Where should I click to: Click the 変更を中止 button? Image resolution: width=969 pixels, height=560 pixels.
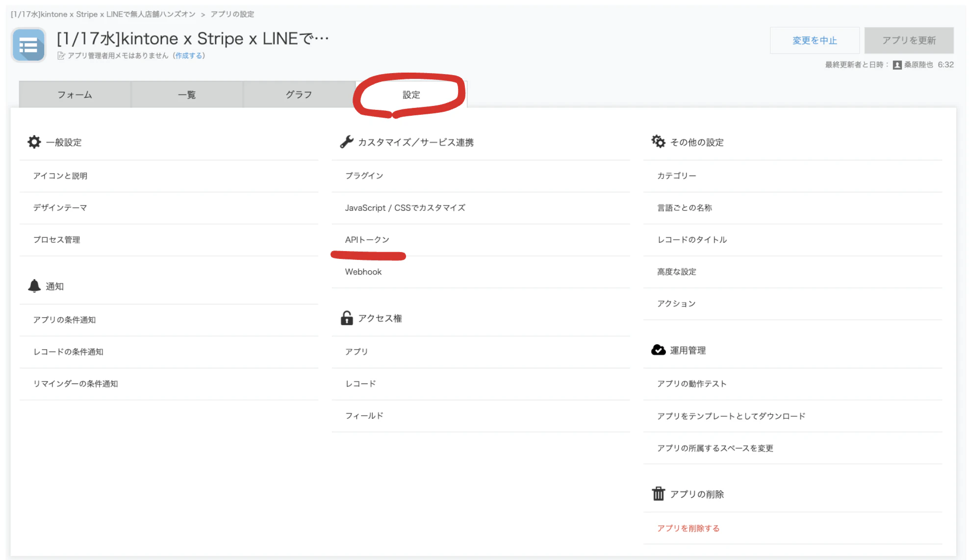[814, 40]
